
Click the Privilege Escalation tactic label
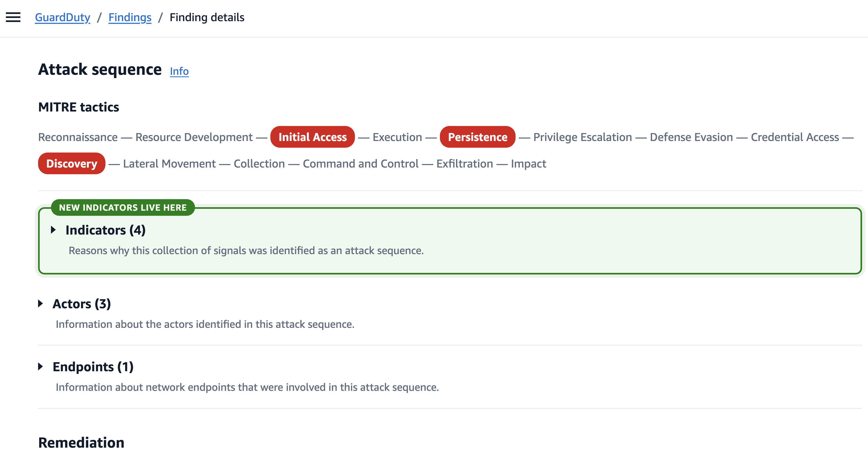point(583,137)
